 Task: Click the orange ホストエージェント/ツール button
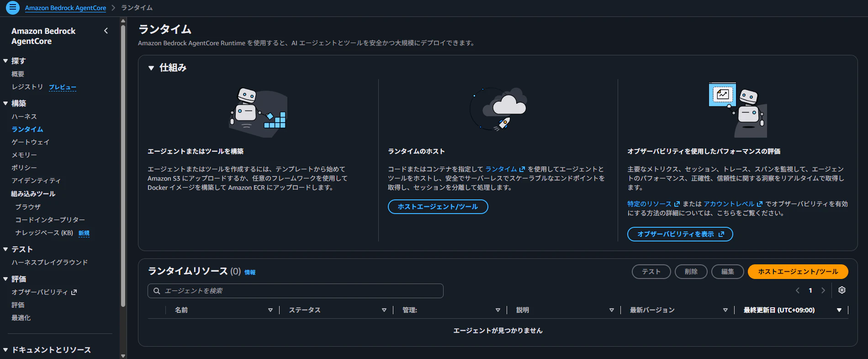point(798,272)
